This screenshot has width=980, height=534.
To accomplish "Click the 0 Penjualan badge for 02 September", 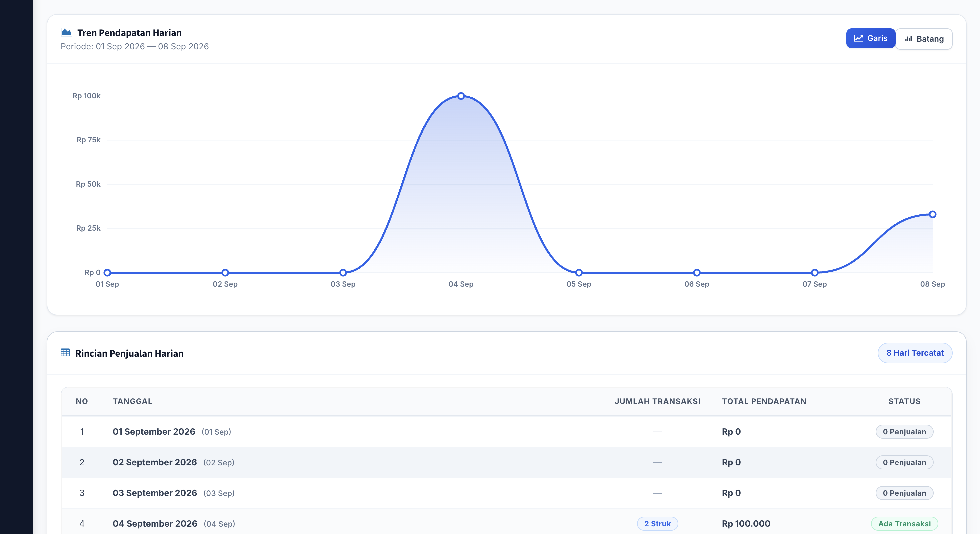I will (904, 462).
